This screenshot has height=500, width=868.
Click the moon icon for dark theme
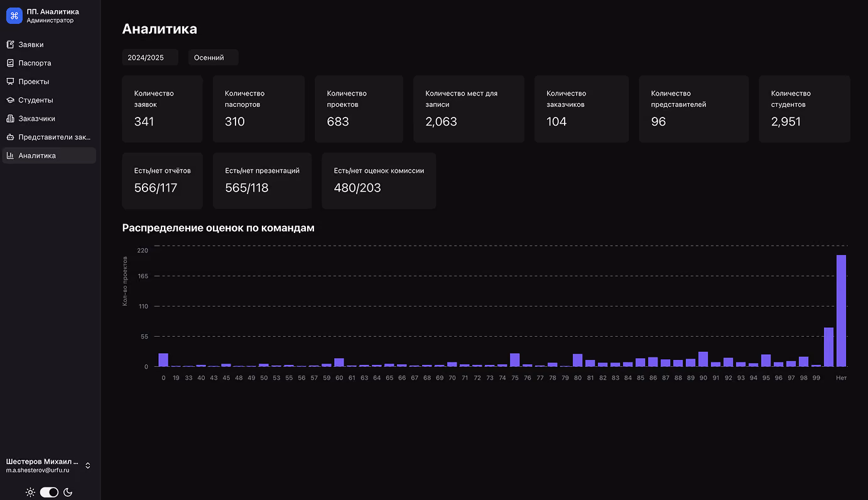[68, 492]
